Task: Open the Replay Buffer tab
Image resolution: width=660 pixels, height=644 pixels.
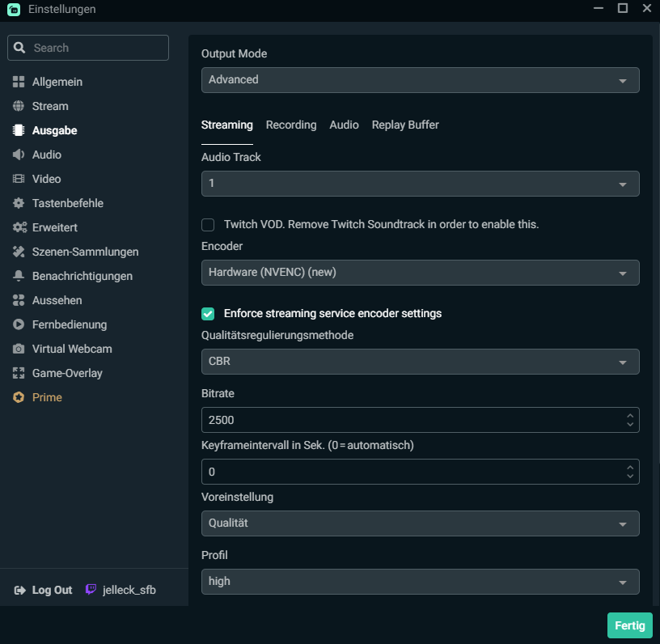Action: click(405, 125)
